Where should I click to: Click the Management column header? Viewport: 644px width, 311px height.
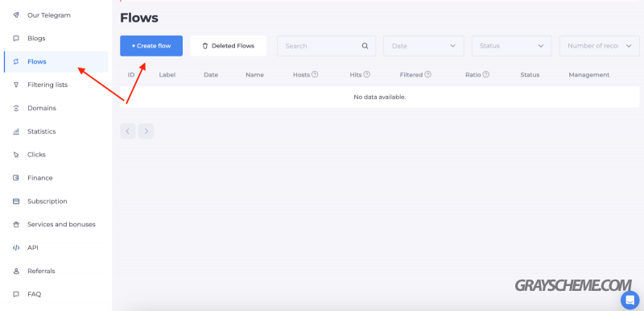point(589,75)
